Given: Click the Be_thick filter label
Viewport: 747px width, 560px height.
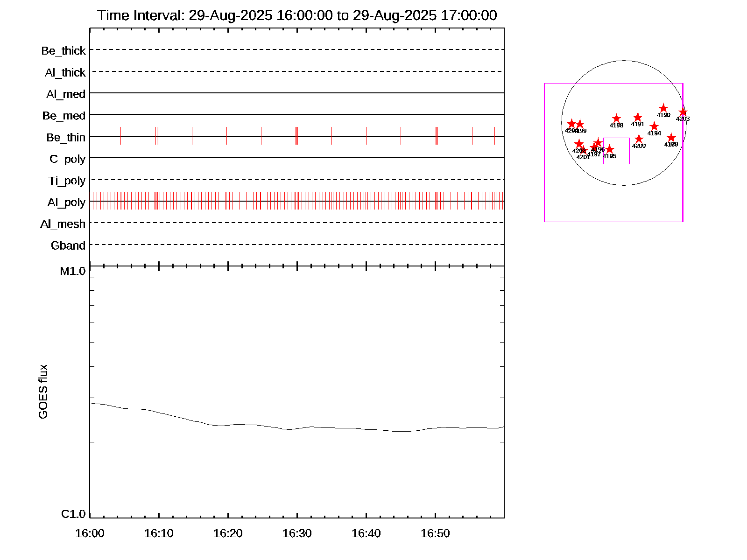Looking at the screenshot, I should click(63, 50).
